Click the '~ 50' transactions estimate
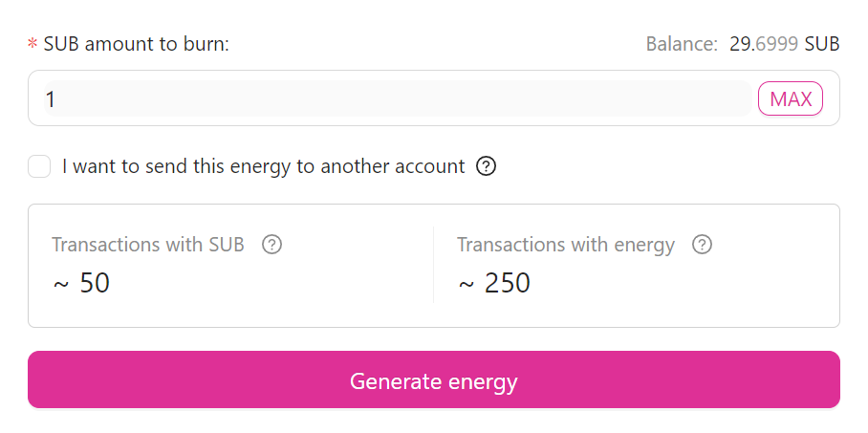The image size is (868, 433). [x=81, y=283]
